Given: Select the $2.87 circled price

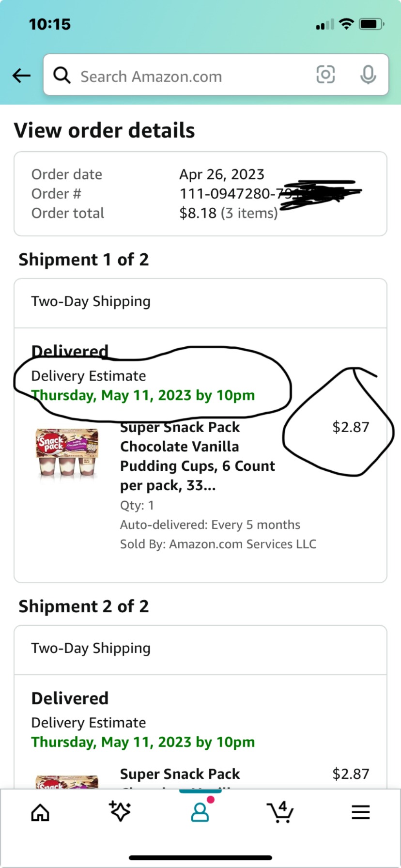Looking at the screenshot, I should click(350, 427).
